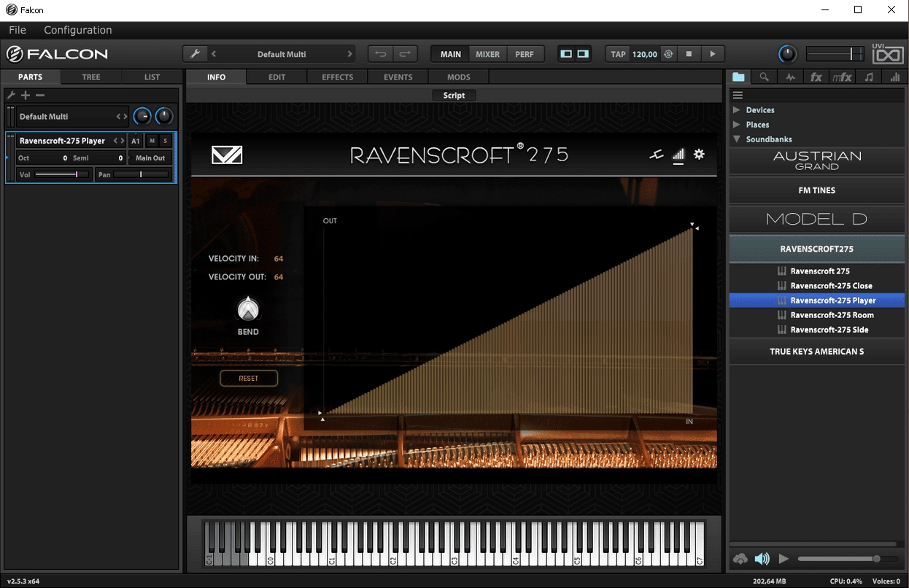Open the A1 MIDI channel selector
The image size is (909, 588).
pos(136,141)
